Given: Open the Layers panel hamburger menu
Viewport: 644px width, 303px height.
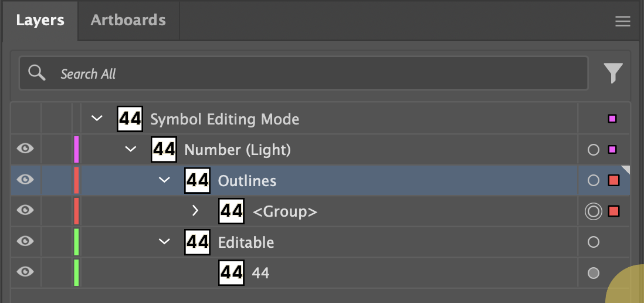Looking at the screenshot, I should coord(622,22).
